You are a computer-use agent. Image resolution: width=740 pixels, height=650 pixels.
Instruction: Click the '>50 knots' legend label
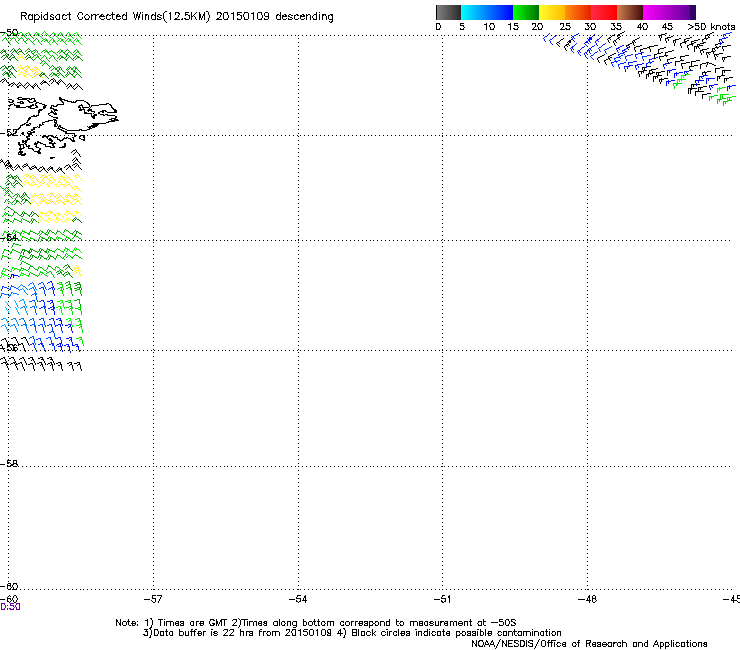pyautogui.click(x=711, y=27)
